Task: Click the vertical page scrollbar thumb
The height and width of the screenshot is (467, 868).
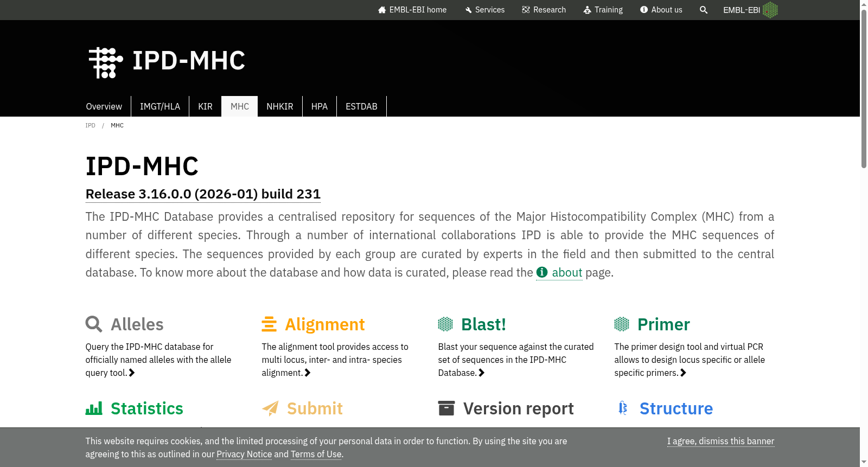Action: (864, 89)
